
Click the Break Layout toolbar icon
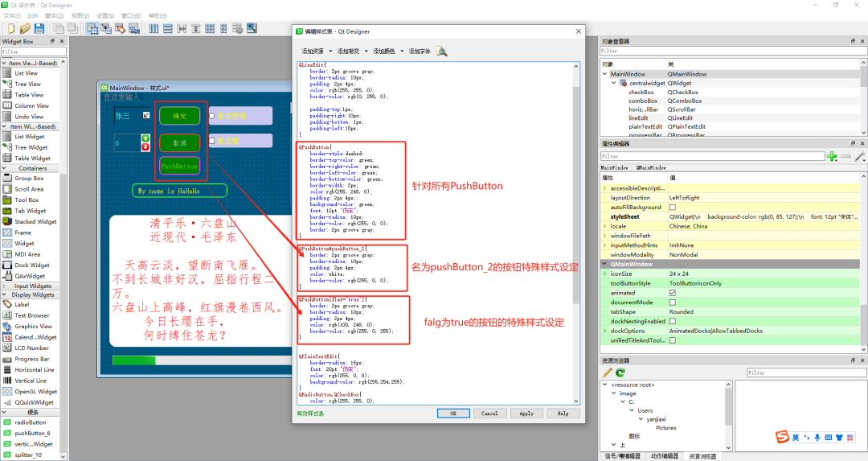point(238,28)
